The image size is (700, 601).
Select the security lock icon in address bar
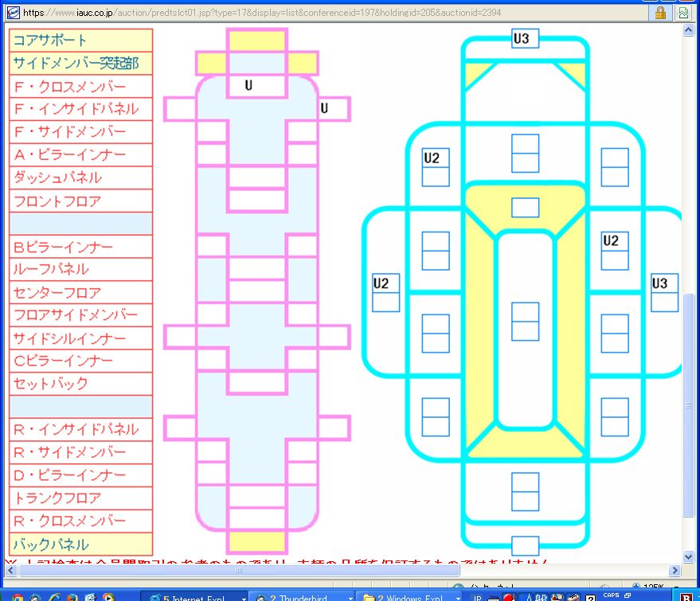tap(660, 13)
